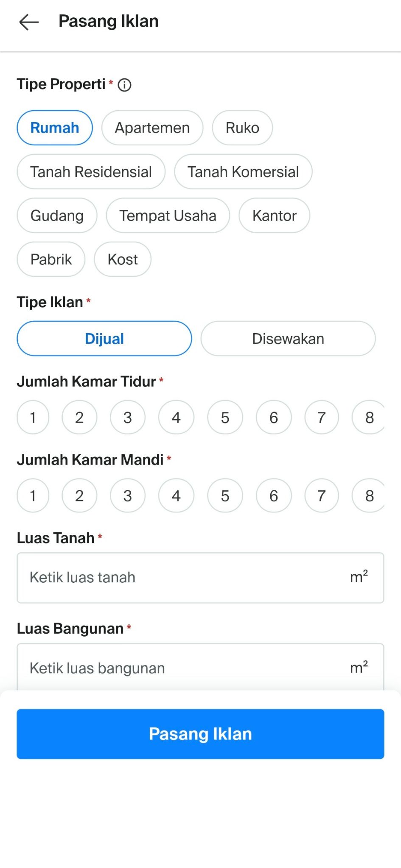Screen dimensions: 401x868
Task: Tap the back arrow icon
Action: click(x=29, y=22)
